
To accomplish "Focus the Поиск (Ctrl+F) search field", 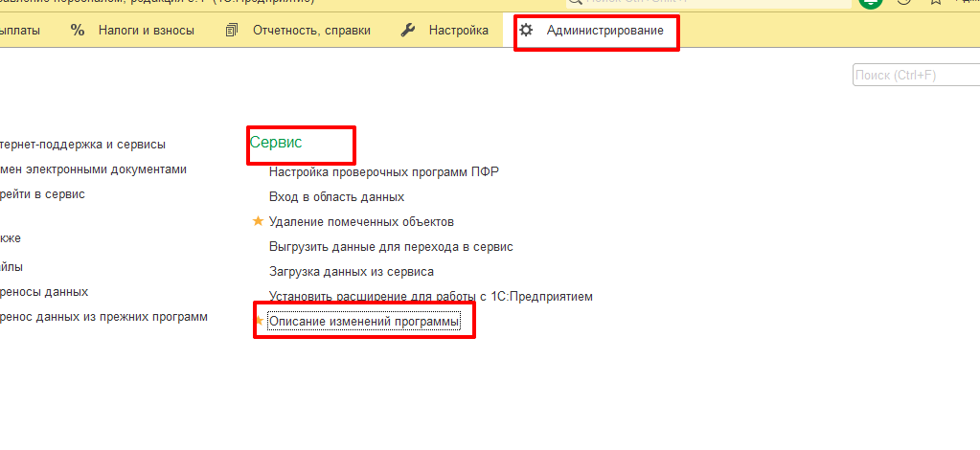I will [x=915, y=76].
